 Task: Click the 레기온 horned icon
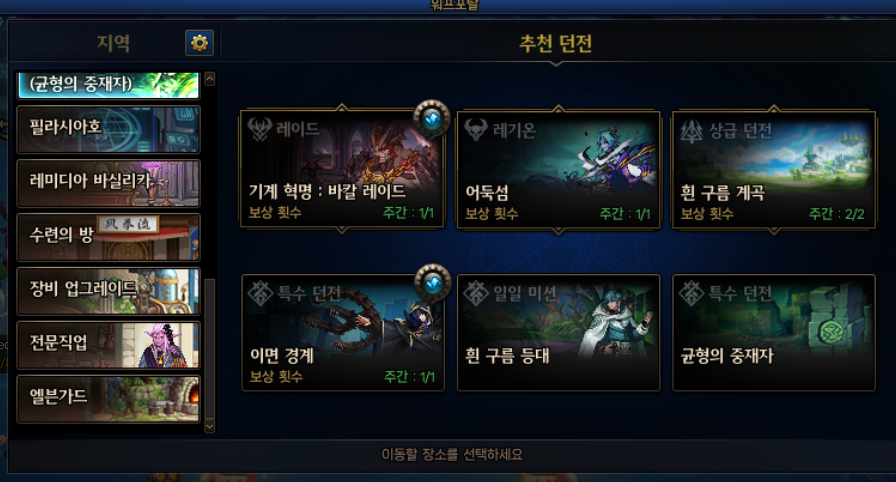(475, 130)
